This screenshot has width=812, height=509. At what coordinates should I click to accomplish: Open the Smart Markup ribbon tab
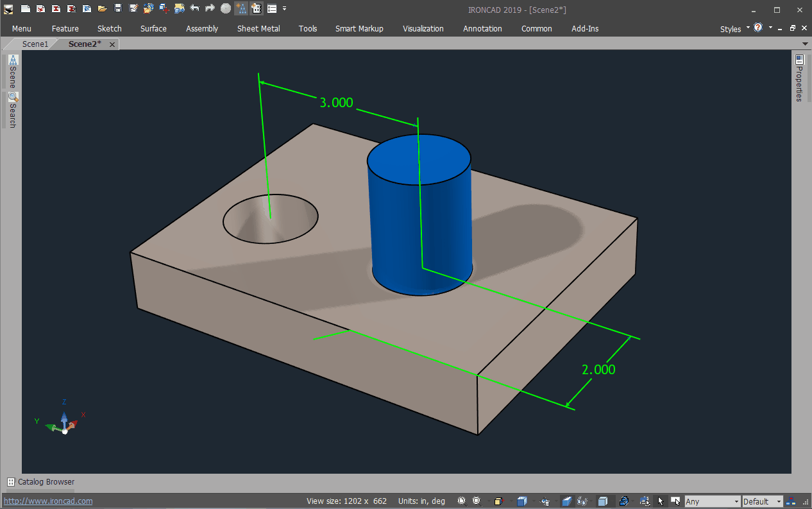[359, 29]
